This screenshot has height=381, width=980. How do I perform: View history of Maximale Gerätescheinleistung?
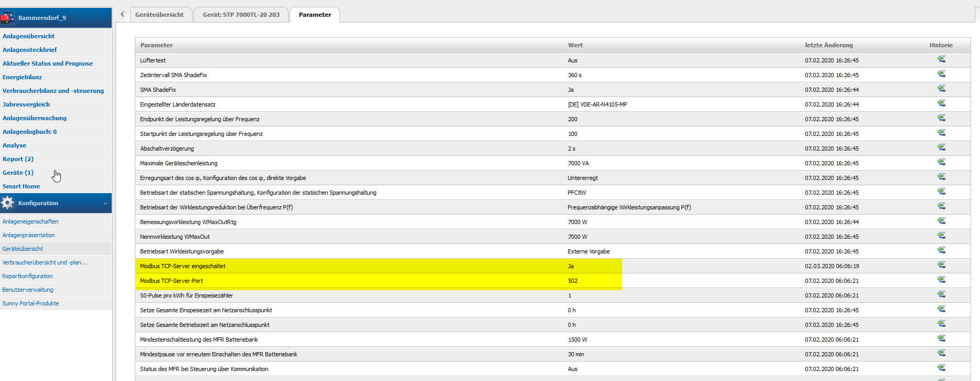point(941,162)
